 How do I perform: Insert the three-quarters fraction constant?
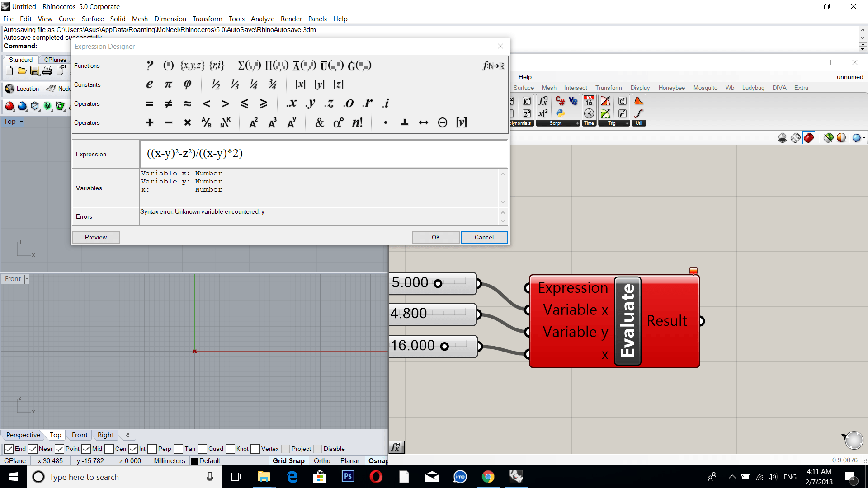272,84
